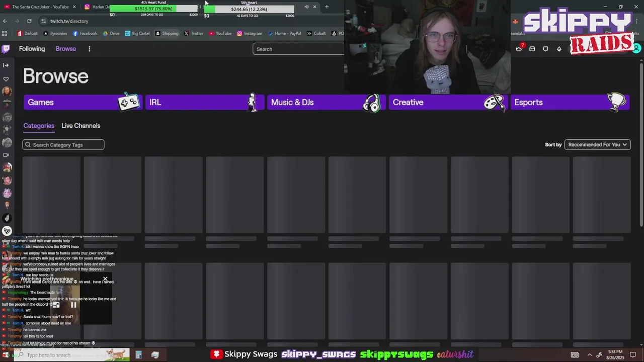Viewport: 644px width, 362px height.
Task: Open the YouTube bookmark
Action: tap(220, 33)
